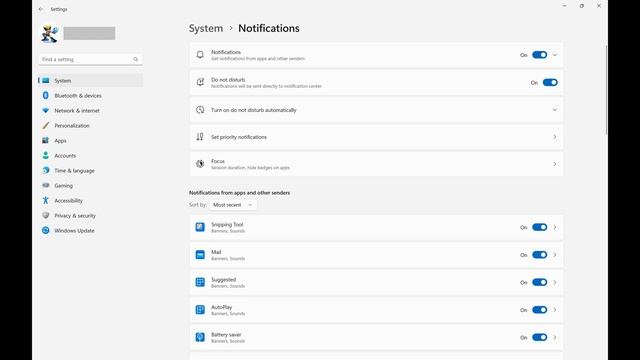The height and width of the screenshot is (360, 640).
Task: Click the Personalization paintbrush icon
Action: pos(46,126)
